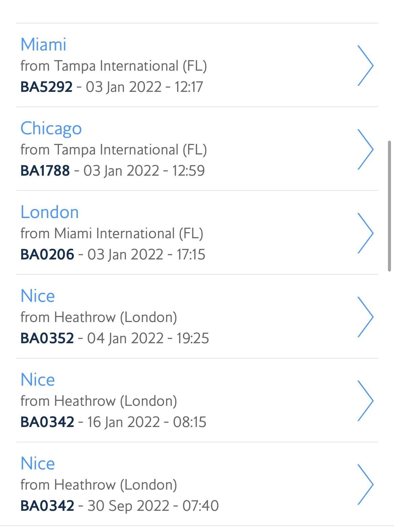Tap the Nice heading for 04 Jan flight
The image size is (394, 532).
38,296
